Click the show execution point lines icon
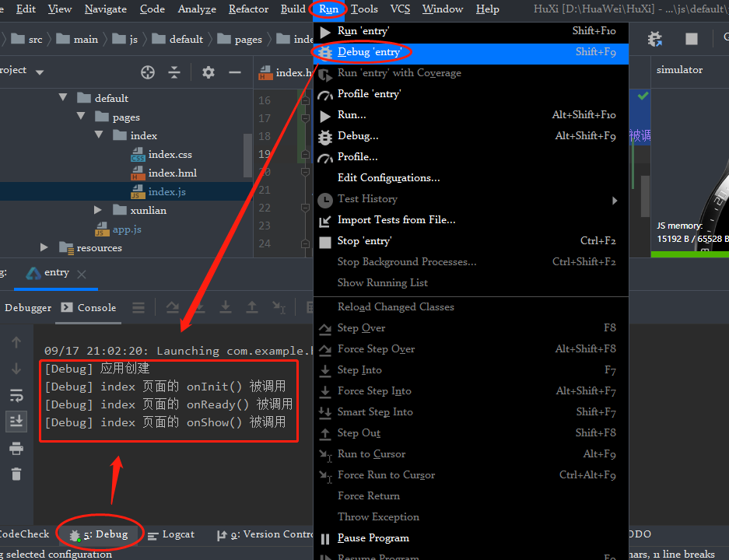The width and height of the screenshot is (729, 560). click(138, 307)
